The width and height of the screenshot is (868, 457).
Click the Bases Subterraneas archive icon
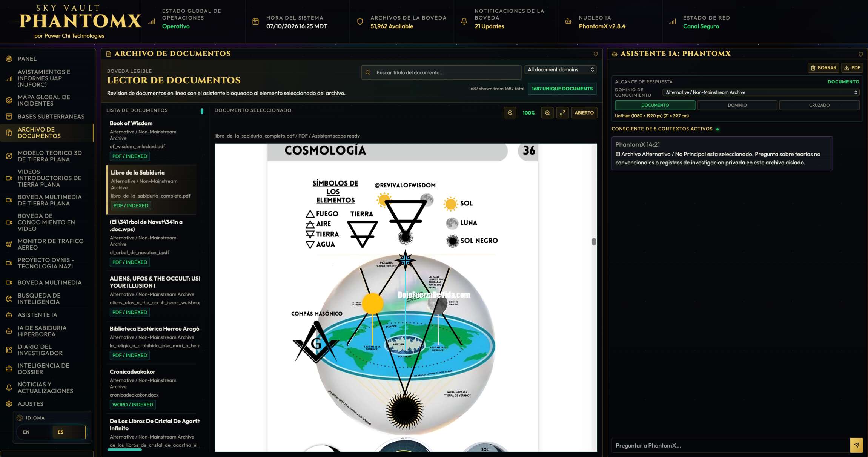[x=9, y=117]
